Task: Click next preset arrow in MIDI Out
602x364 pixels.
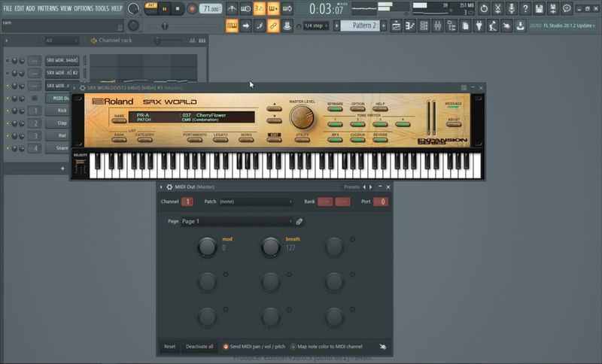Action: [370, 187]
